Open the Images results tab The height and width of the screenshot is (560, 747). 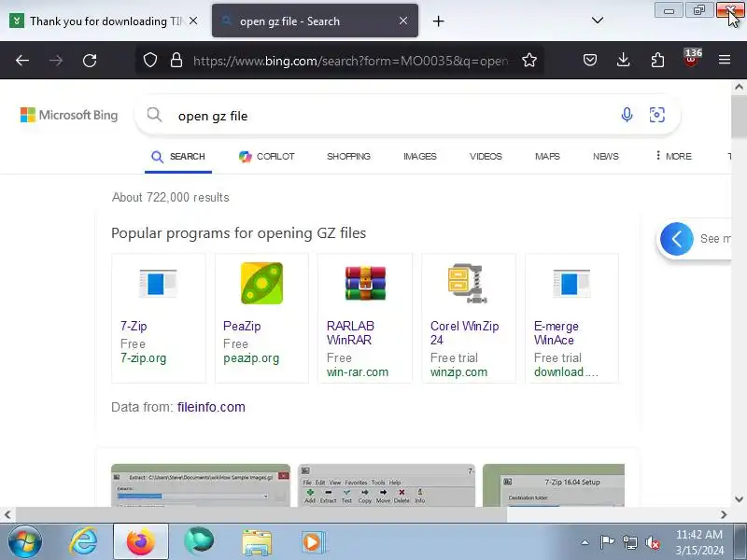[419, 156]
